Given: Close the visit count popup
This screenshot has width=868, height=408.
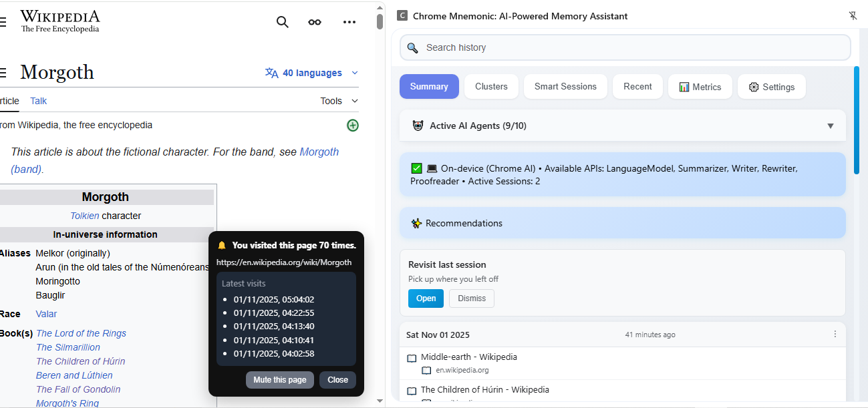Looking at the screenshot, I should pos(337,380).
